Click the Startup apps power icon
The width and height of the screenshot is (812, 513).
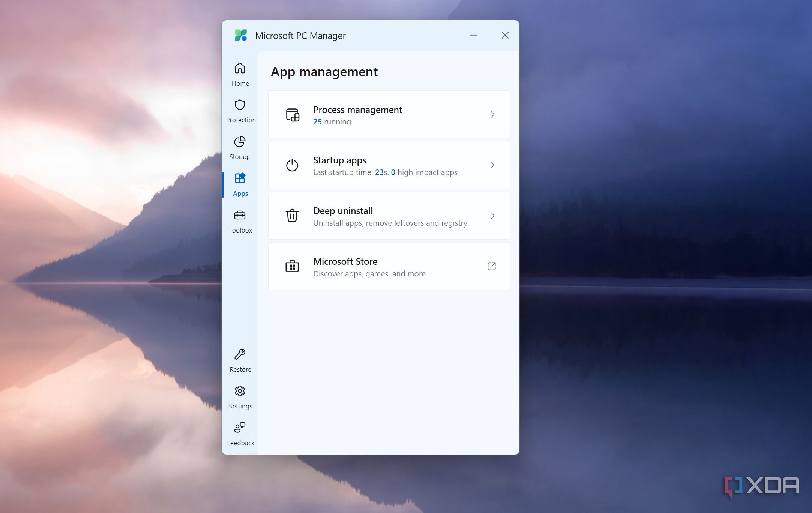(292, 165)
